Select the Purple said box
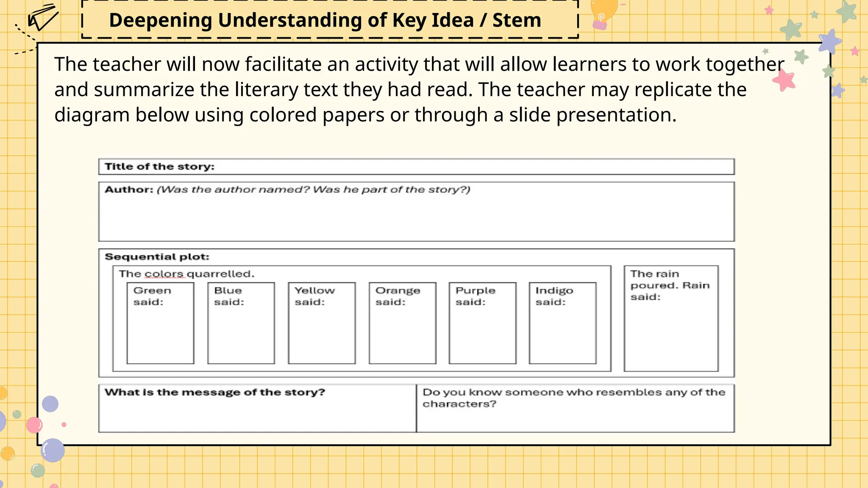Screen dimensions: 868x488 pos(482,323)
